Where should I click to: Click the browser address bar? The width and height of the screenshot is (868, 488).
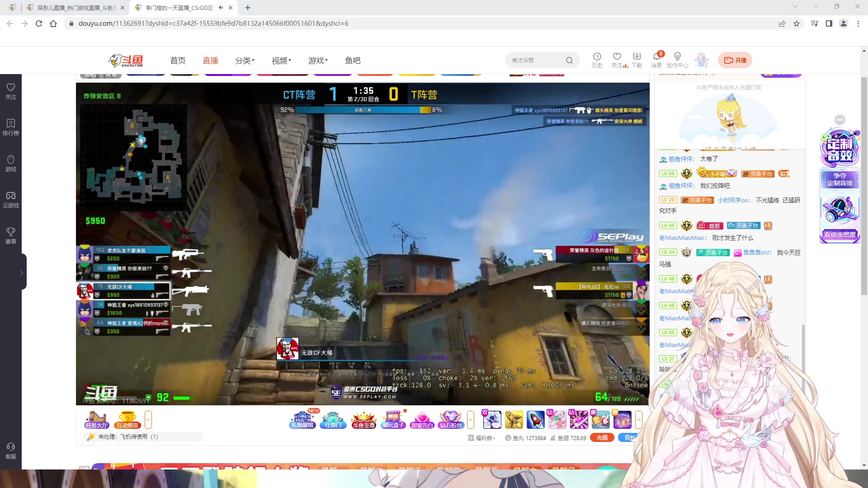point(420,23)
